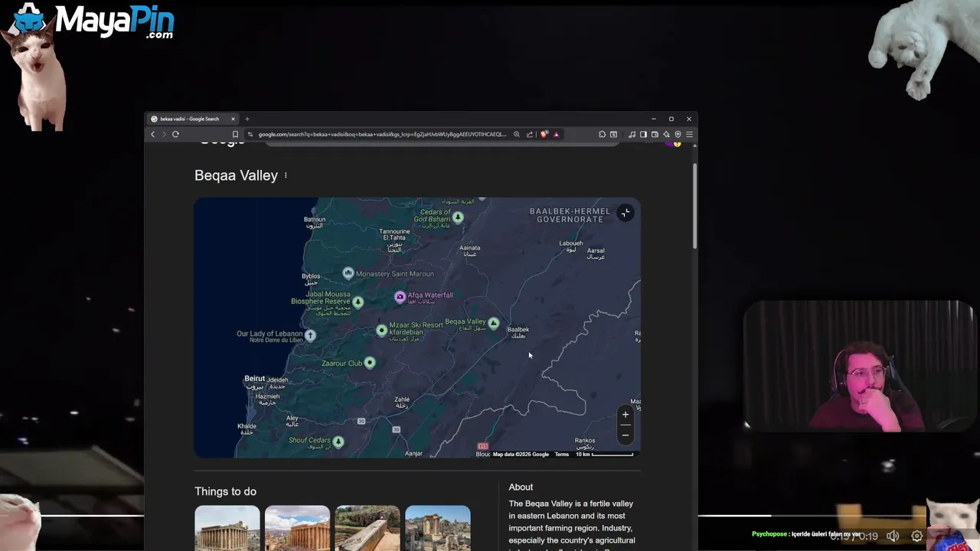The height and width of the screenshot is (551, 980).
Task: Click the Google profile avatar icon
Action: pyautogui.click(x=673, y=142)
